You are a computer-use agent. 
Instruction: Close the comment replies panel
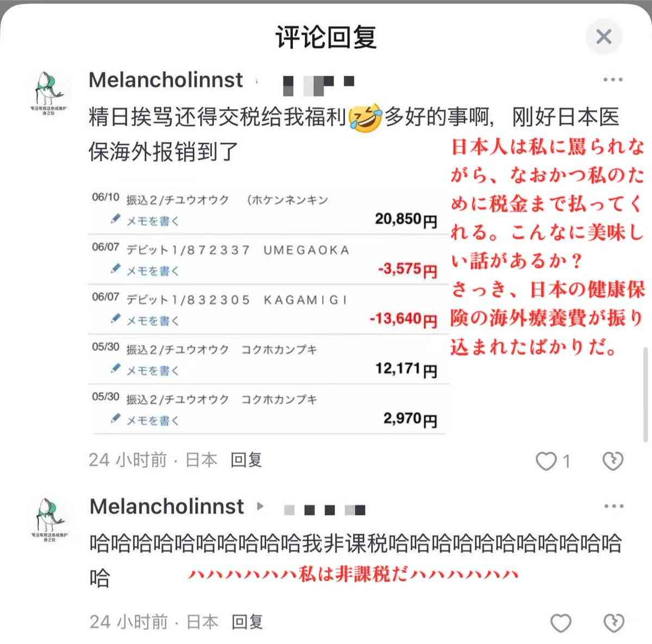(604, 37)
